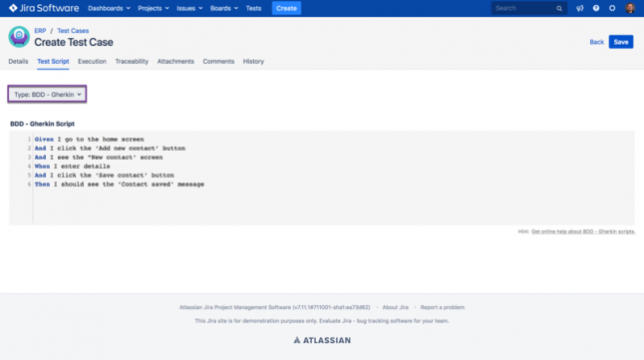Open the user profile avatar
This screenshot has width=644, height=360.
[x=630, y=8]
